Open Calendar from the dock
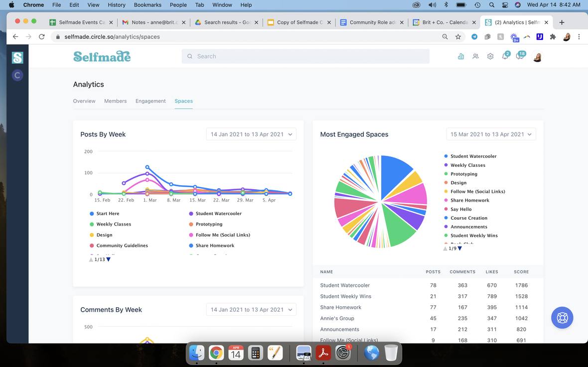 [x=236, y=353]
